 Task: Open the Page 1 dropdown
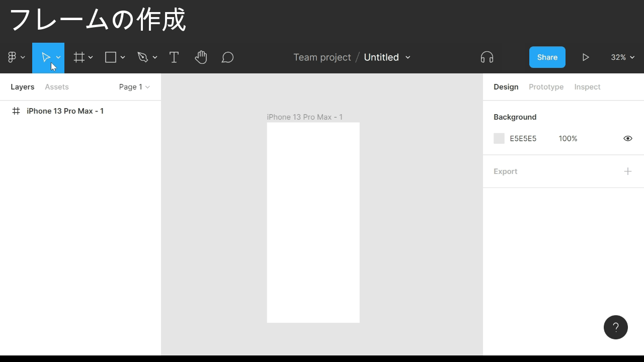point(134,87)
